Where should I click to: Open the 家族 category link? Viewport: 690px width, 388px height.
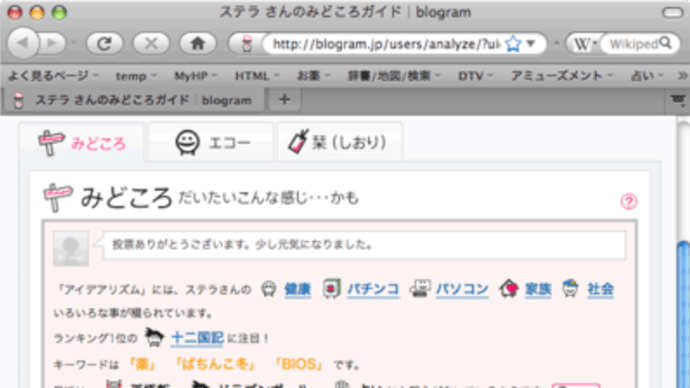[538, 289]
